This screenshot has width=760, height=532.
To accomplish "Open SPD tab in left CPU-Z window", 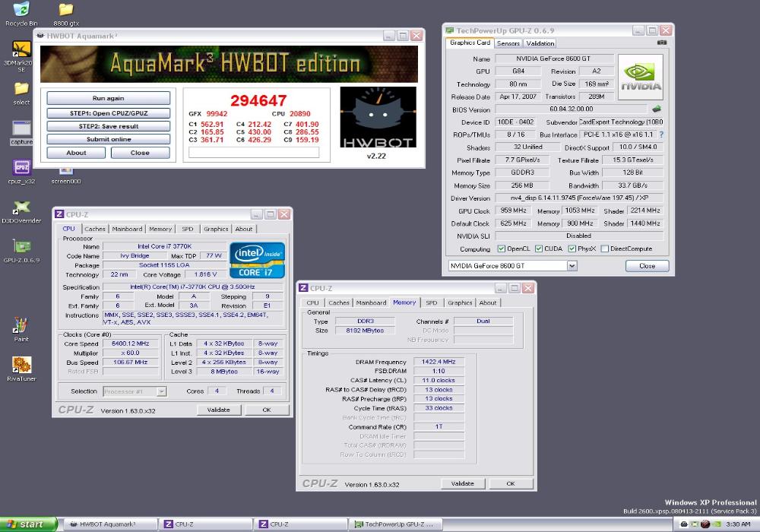I will click(188, 229).
